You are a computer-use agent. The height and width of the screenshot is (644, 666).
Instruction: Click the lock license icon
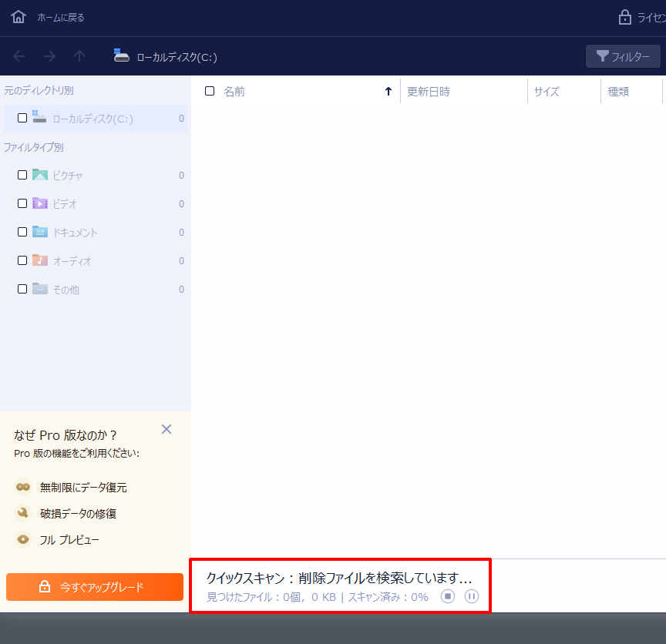click(x=625, y=17)
